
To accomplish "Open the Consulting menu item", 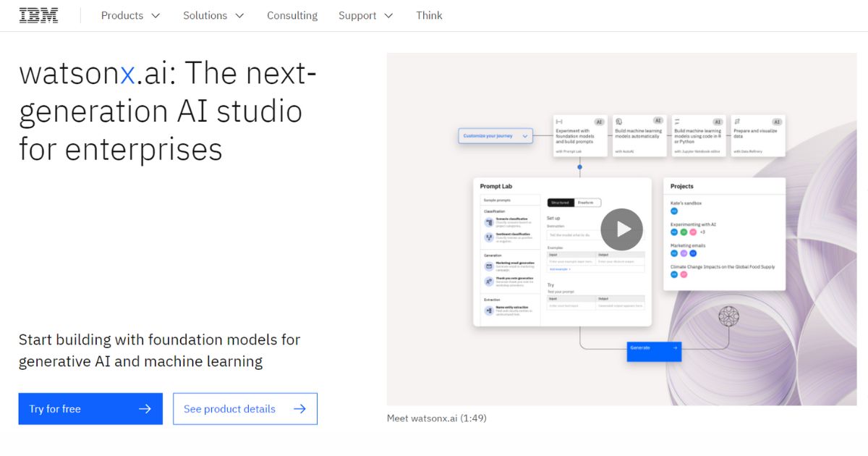I will [x=292, y=15].
